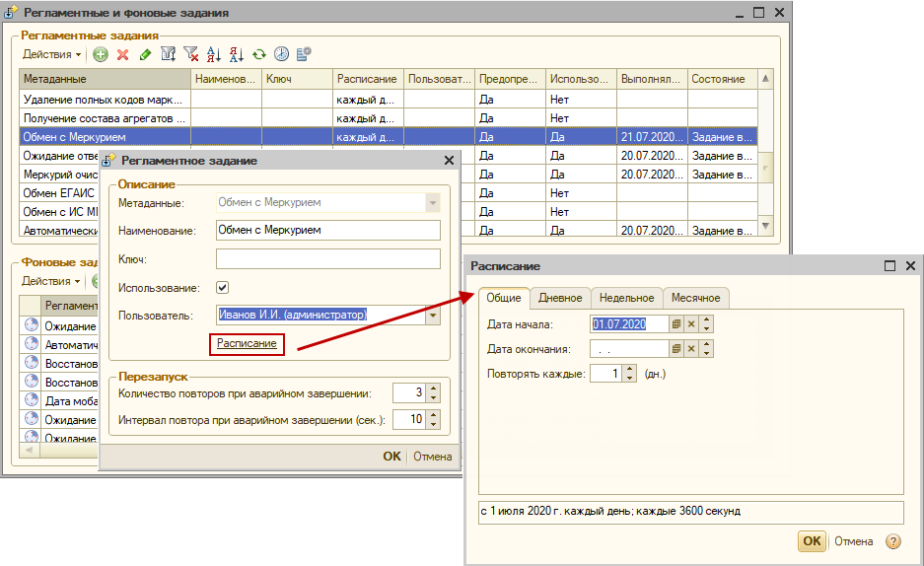Click the Расписание column header
This screenshot has height=566, width=924.
(x=368, y=79)
